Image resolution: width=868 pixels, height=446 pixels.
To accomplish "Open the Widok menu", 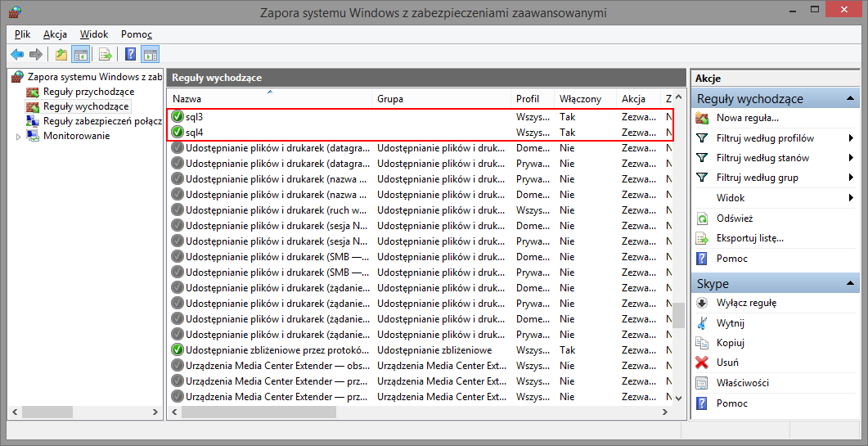I will [x=94, y=34].
